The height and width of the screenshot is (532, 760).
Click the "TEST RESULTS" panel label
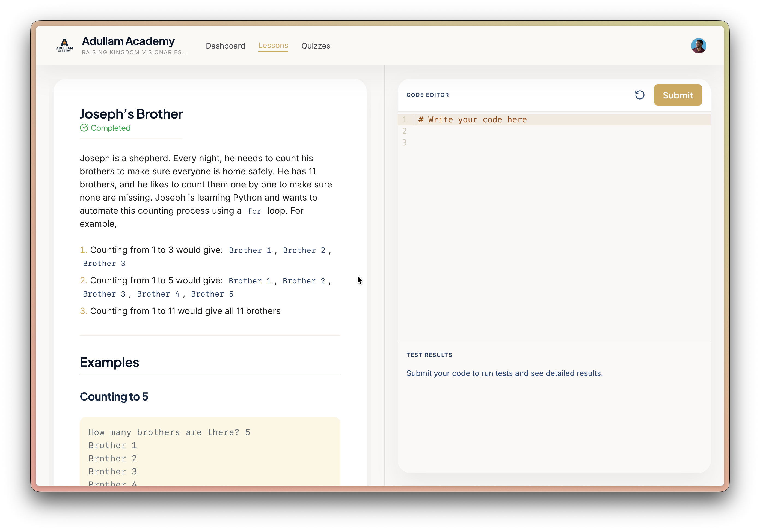[x=429, y=355]
